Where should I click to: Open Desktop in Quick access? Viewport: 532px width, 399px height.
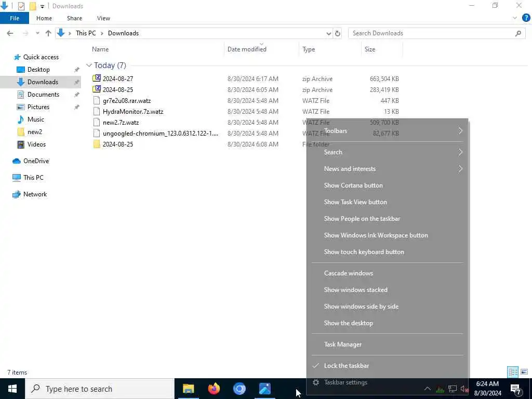(x=38, y=70)
